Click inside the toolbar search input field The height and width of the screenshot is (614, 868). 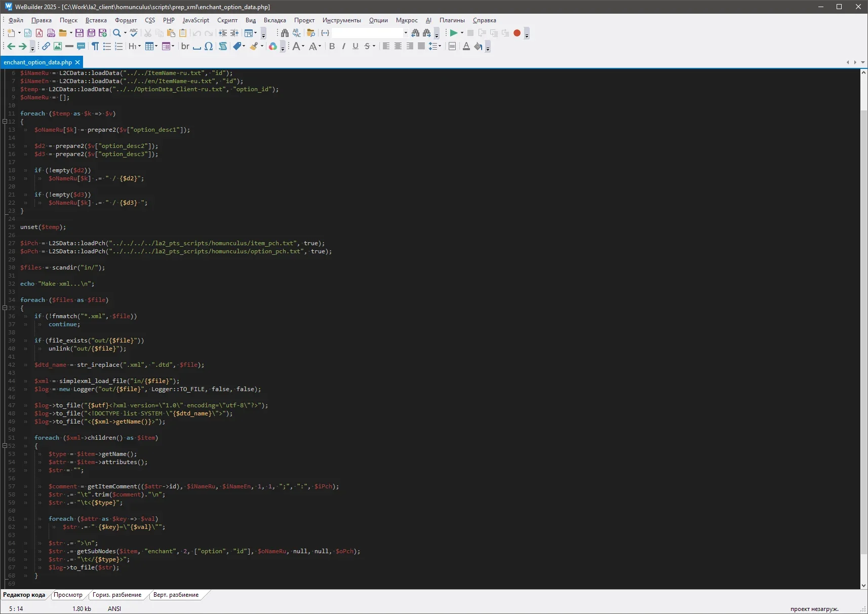[367, 33]
